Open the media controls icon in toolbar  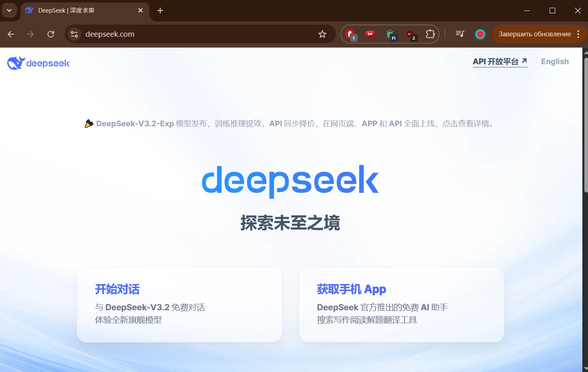coord(460,34)
